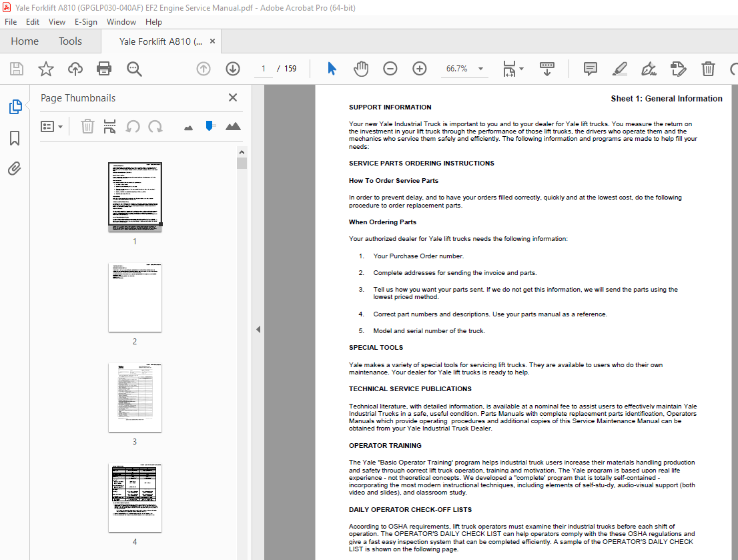Select the Yale Forklift A810 document tab
Viewport: 738px width, 560px height.
(x=161, y=41)
